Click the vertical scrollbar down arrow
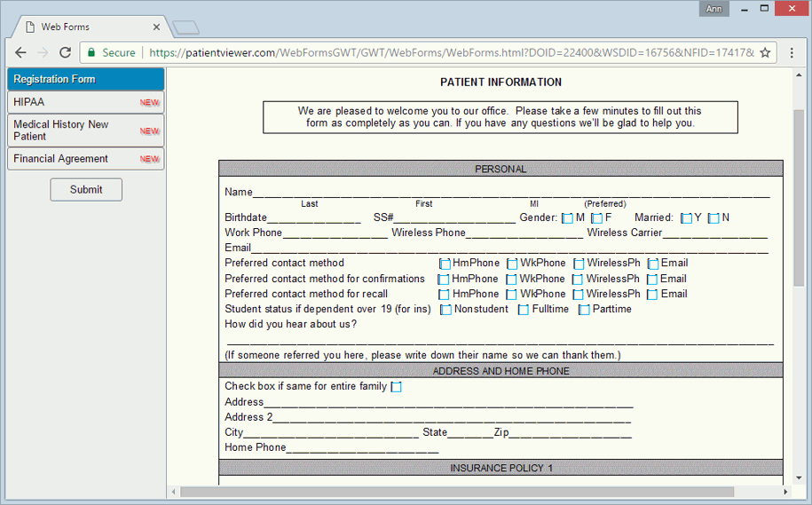812x505 pixels. pos(799,477)
